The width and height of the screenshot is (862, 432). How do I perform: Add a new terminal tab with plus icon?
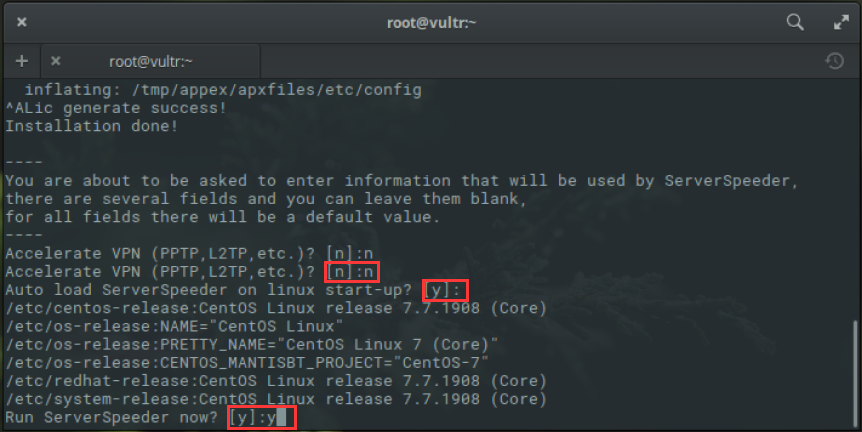click(x=22, y=61)
